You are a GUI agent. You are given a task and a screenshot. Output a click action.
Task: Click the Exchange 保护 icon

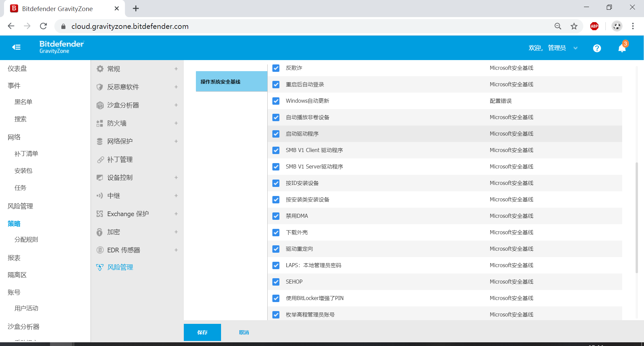pyautogui.click(x=100, y=214)
